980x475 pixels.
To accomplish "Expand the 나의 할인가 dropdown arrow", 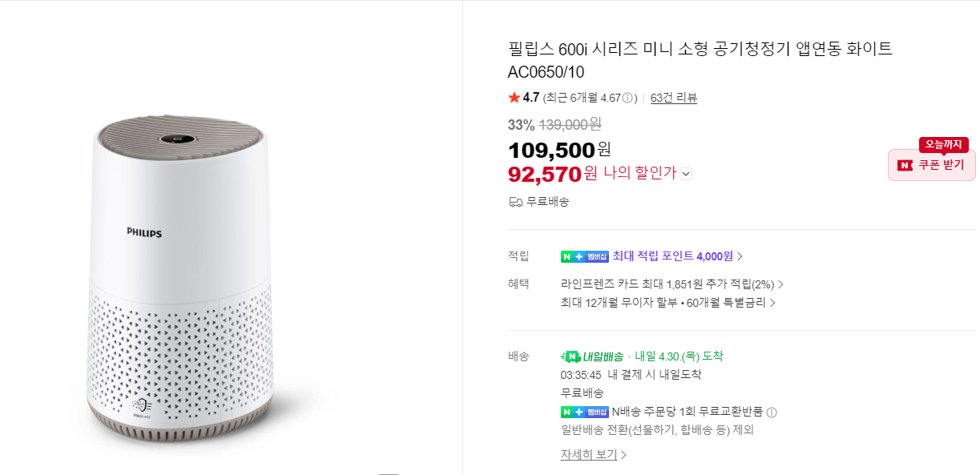I will (x=686, y=174).
